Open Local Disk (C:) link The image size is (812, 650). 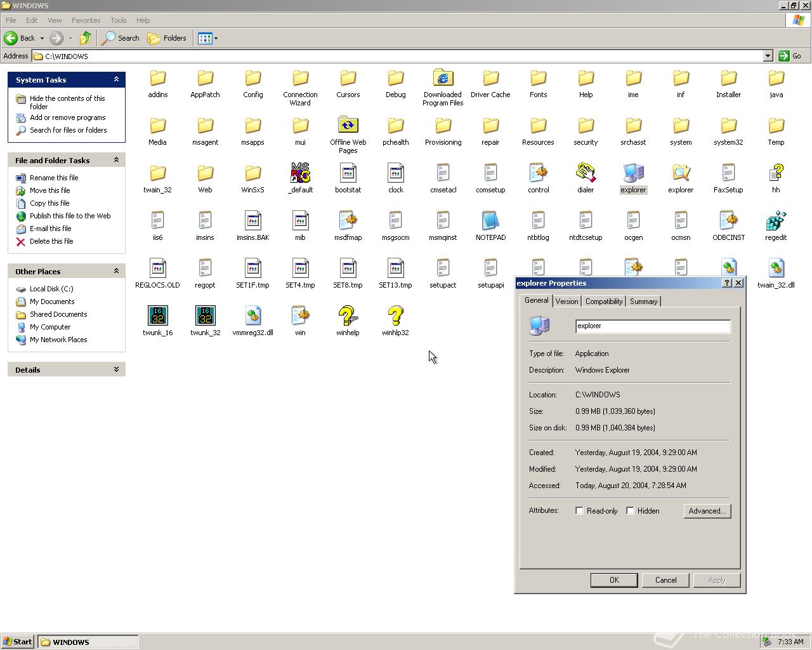[51, 289]
